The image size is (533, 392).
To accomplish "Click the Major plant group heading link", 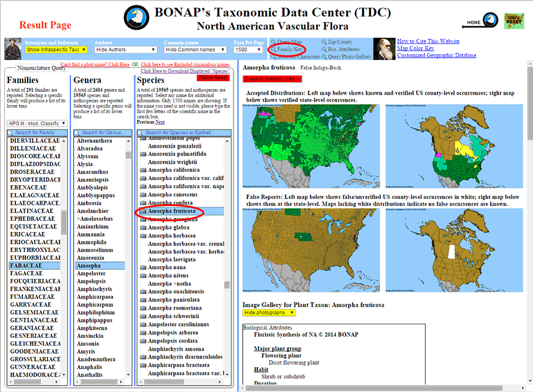I will tap(277, 348).
